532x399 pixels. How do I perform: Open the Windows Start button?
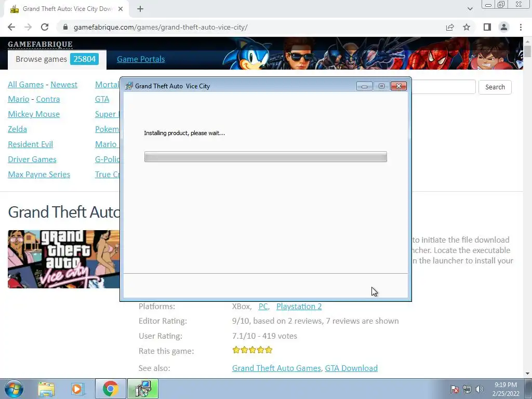pos(14,389)
